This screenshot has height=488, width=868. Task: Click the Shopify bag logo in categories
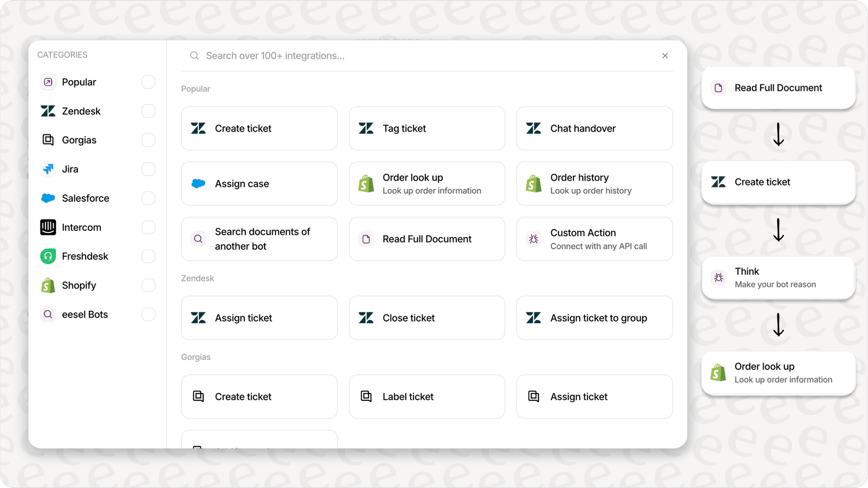pyautogui.click(x=48, y=286)
